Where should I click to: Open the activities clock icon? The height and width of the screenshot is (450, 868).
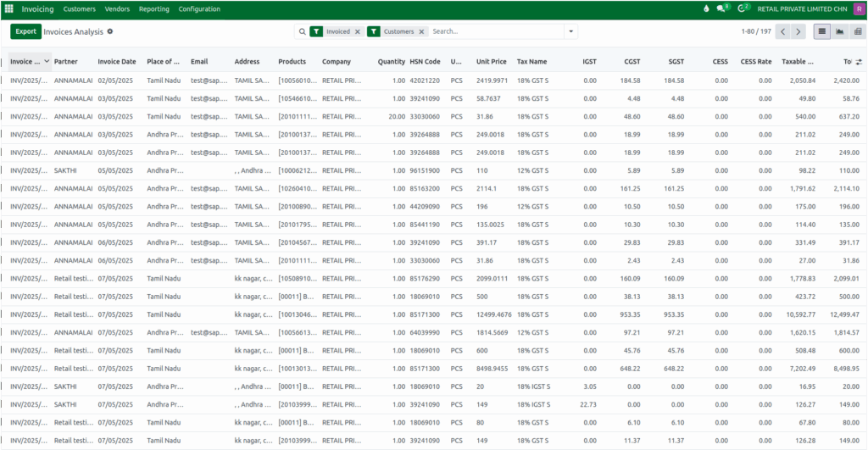point(743,8)
